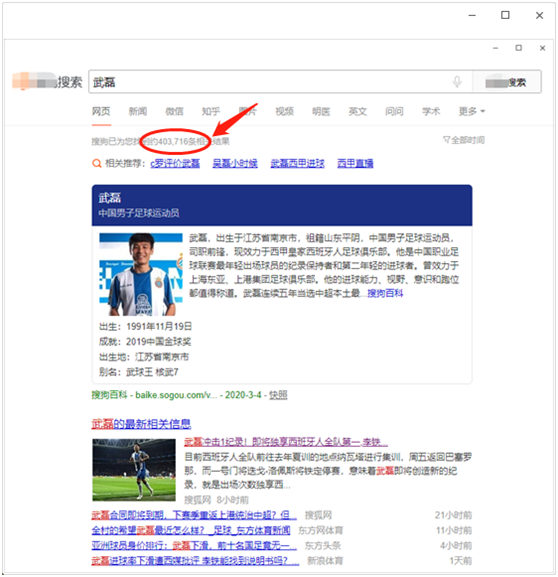Open the 问问 tab
This screenshot has height=577, width=558.
point(394,111)
